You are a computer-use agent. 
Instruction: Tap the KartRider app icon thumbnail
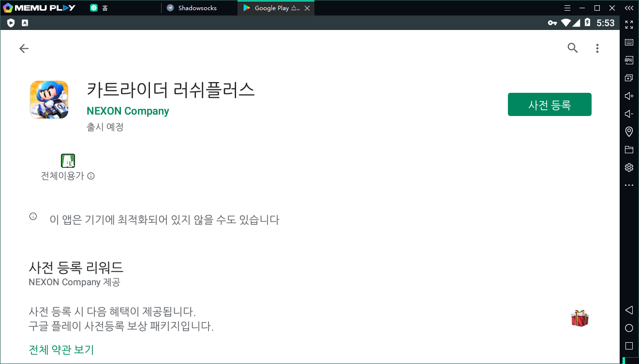pyautogui.click(x=49, y=100)
